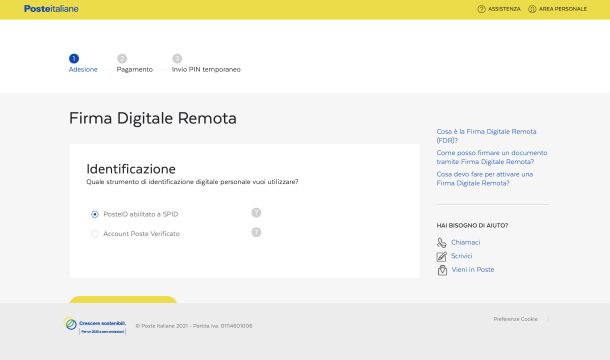Select PosteID abilitato a SPID radio
This screenshot has height=360, width=610.
tap(95, 214)
